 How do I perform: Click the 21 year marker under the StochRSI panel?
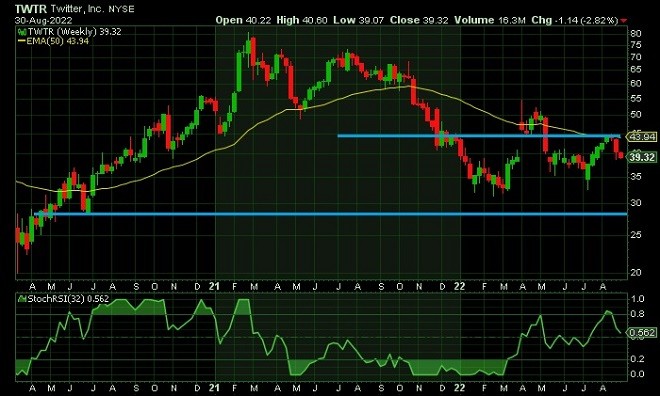coord(214,388)
